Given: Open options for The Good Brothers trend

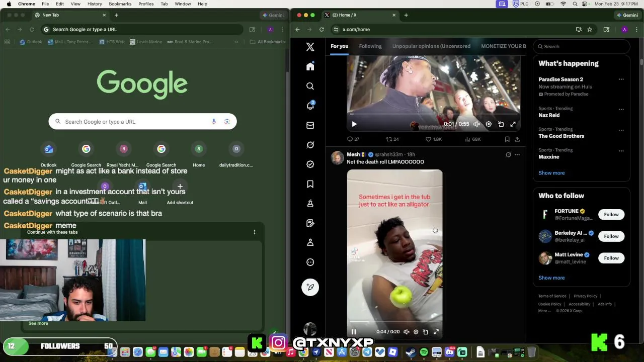Looking at the screenshot, I should coord(621,130).
